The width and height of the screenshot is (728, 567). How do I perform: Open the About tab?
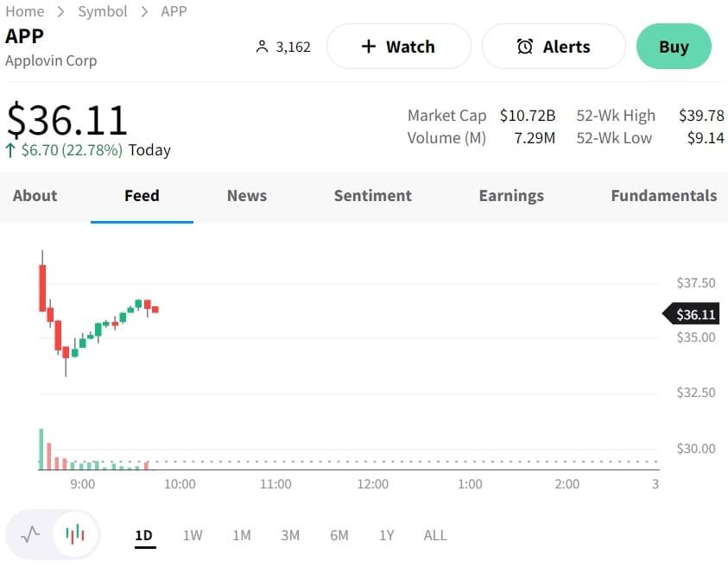click(x=35, y=196)
